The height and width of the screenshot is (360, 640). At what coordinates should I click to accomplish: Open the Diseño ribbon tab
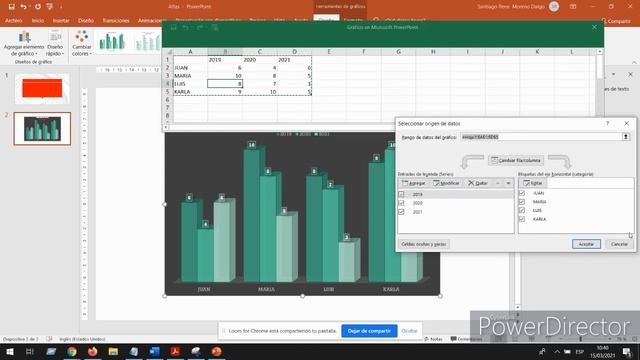point(86,20)
